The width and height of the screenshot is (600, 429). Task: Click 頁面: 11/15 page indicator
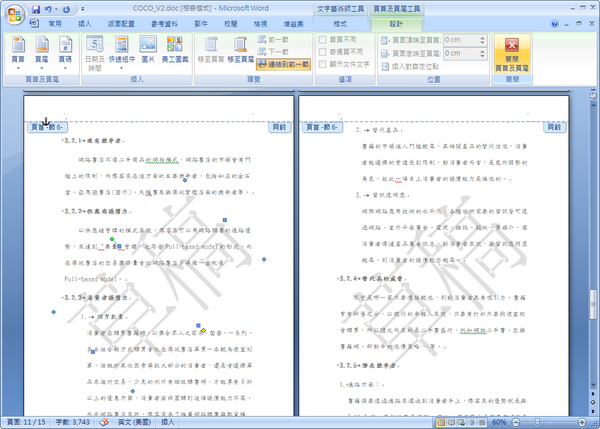[x=26, y=422]
